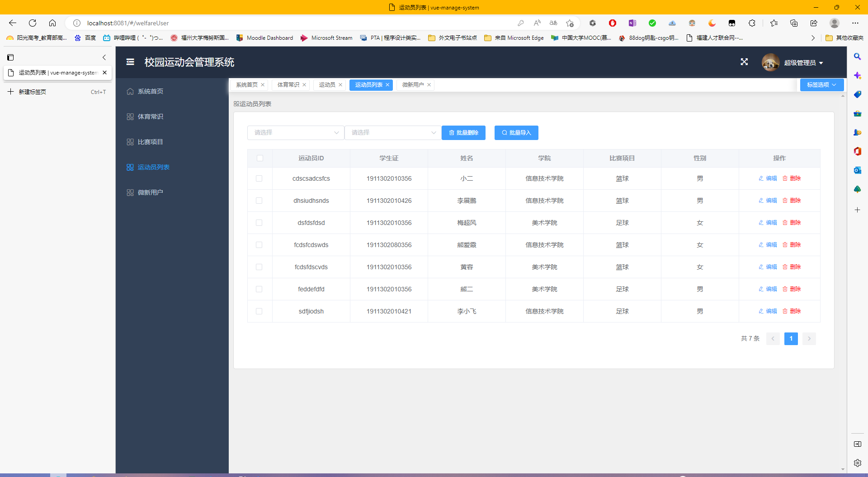
Task: Check the row for fcdsfdscvds
Action: (x=259, y=267)
